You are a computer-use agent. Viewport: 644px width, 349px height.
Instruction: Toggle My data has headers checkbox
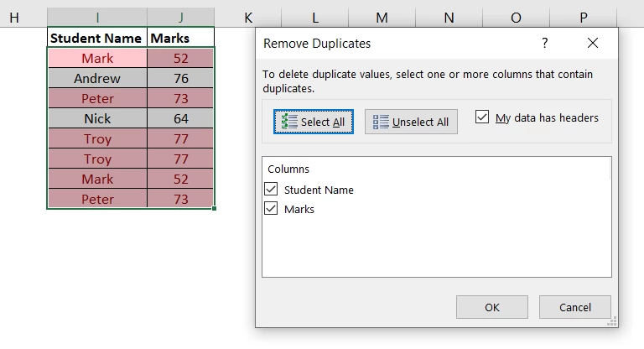(x=482, y=117)
